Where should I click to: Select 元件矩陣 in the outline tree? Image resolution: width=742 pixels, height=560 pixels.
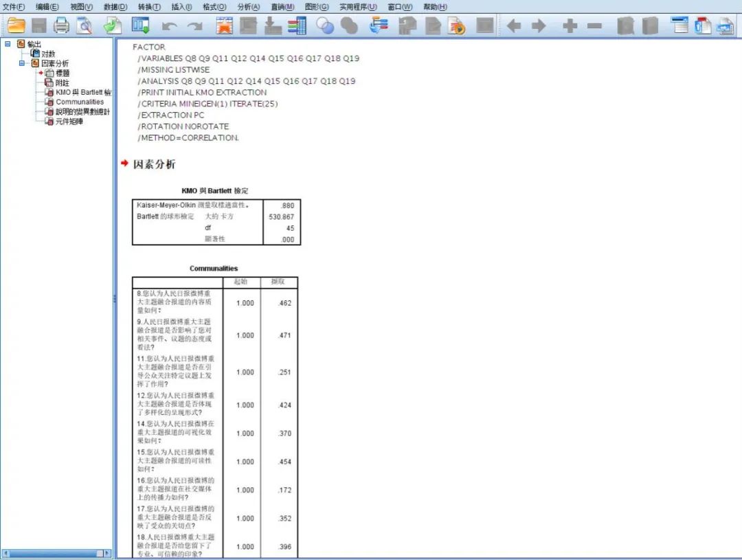[69, 122]
